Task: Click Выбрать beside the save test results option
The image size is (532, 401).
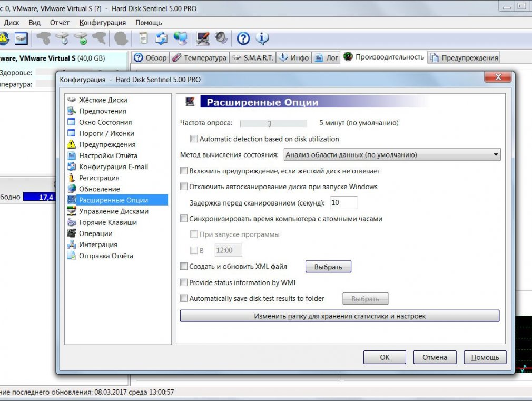Action: click(365, 299)
